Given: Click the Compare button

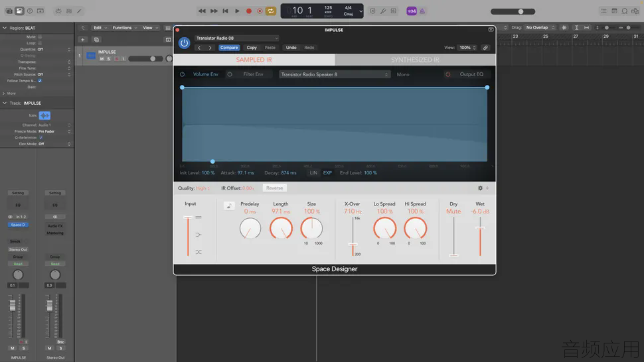Looking at the screenshot, I should click(x=229, y=48).
